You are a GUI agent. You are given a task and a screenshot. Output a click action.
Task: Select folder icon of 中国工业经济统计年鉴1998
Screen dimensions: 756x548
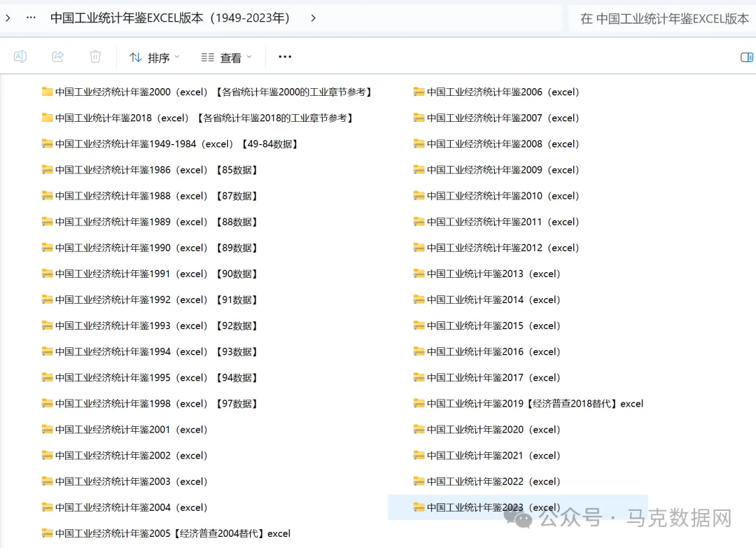[x=48, y=403]
